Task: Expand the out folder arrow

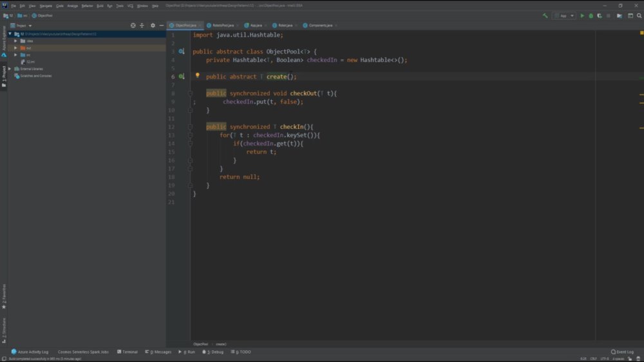Action: tap(15, 48)
